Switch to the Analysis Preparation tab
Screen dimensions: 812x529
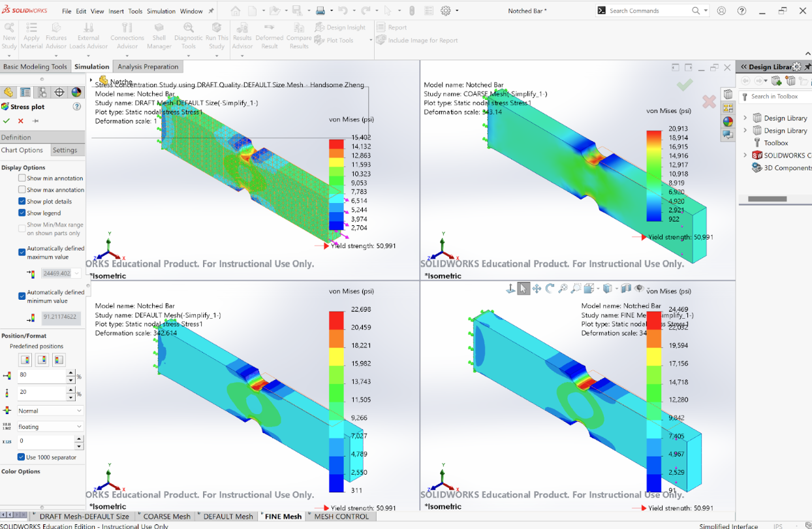(x=148, y=66)
